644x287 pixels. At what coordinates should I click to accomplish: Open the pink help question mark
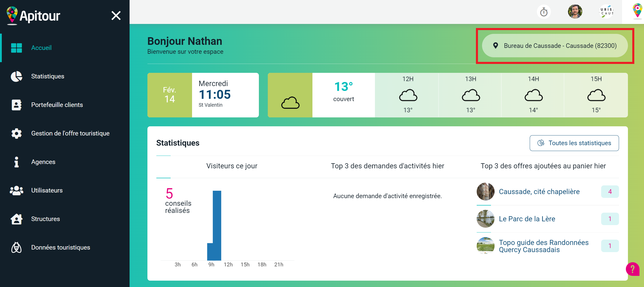click(x=633, y=269)
